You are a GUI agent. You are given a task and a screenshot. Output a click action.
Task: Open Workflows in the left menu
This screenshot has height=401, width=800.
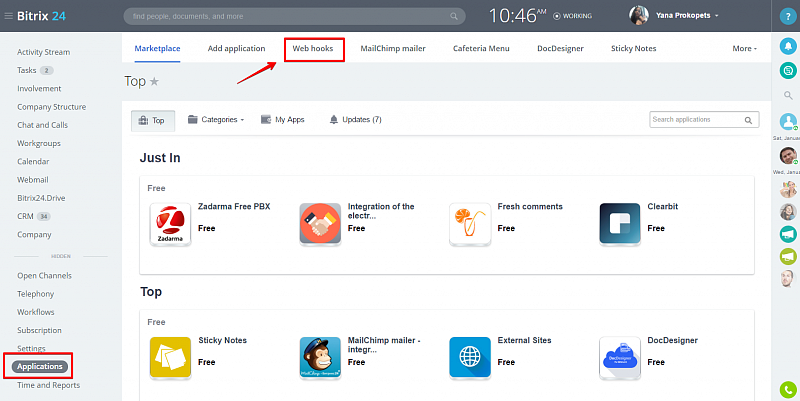pos(36,312)
